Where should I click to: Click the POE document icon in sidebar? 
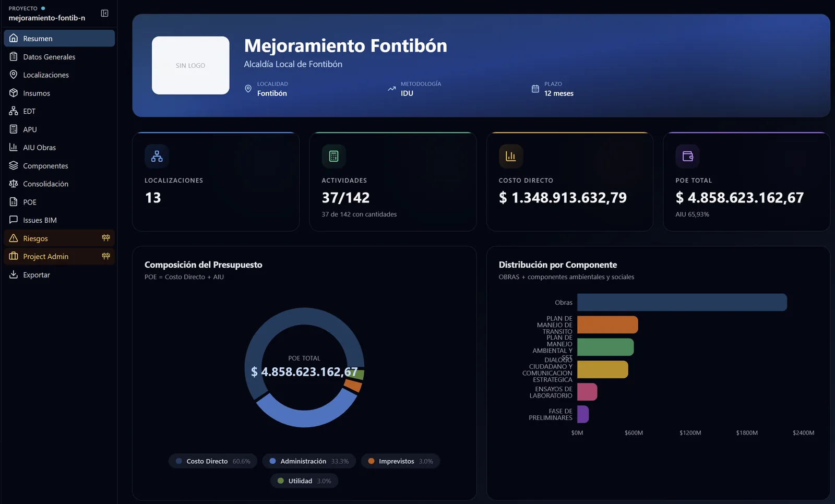click(x=14, y=202)
